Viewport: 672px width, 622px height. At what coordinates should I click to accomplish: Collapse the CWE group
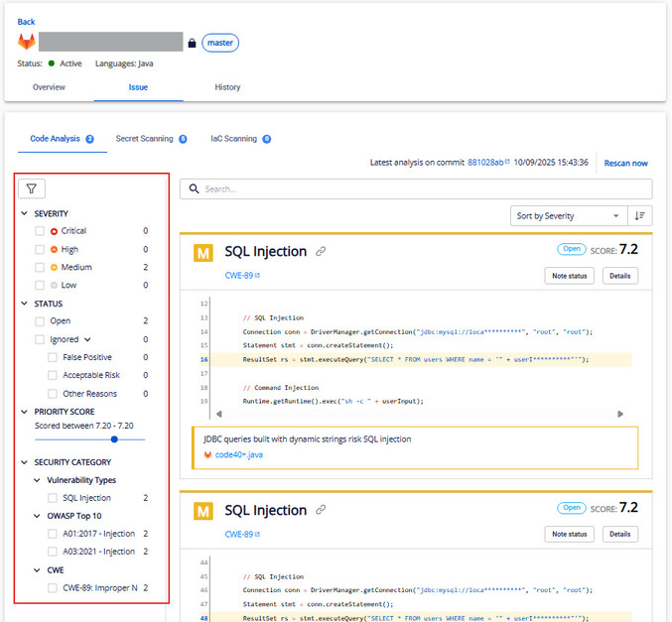[38, 570]
